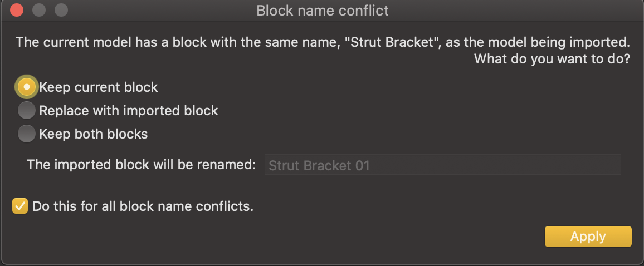Click the "What do you want to do?" text
644x266 pixels.
click(x=552, y=59)
